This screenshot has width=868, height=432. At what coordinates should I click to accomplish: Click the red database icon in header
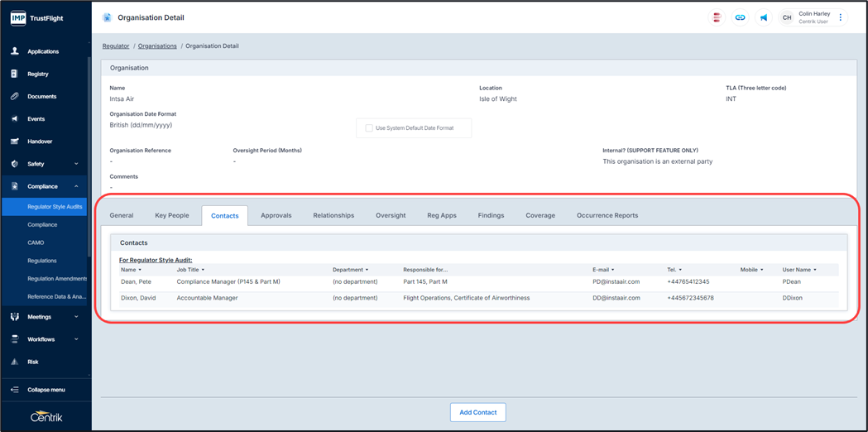(x=717, y=17)
